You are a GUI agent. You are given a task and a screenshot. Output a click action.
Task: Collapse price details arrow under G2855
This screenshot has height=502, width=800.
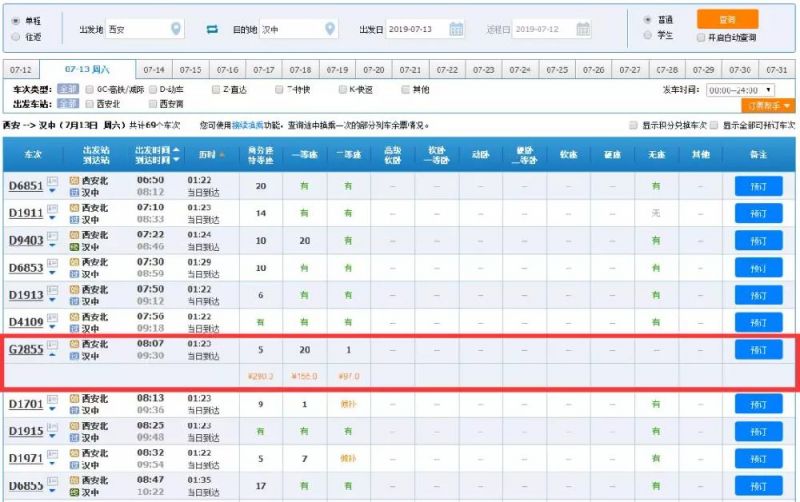point(52,355)
